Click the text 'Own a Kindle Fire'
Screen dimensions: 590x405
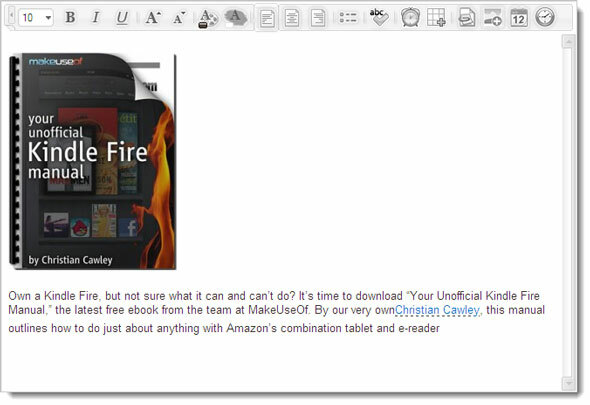click(54, 296)
